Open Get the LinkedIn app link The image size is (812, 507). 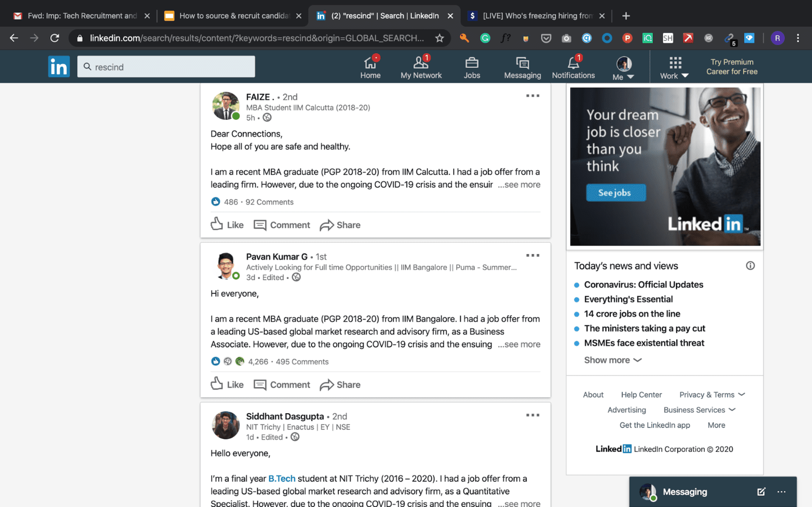pos(655,425)
